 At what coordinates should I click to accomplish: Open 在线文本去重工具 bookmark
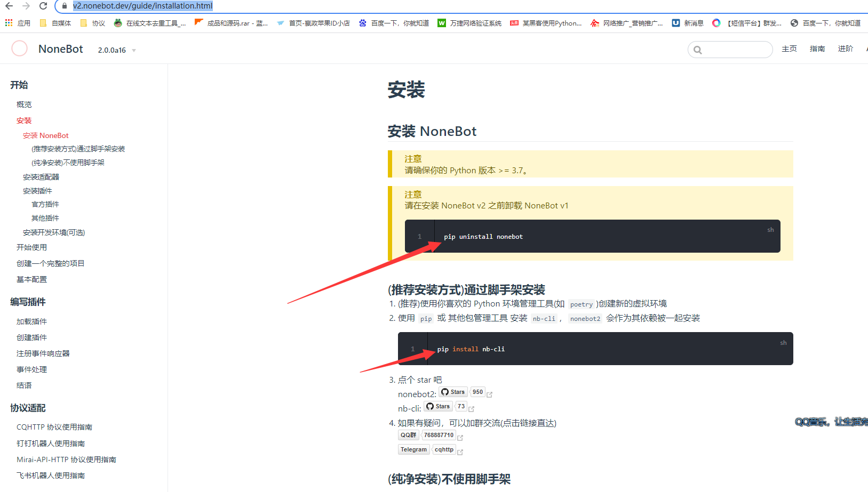pyautogui.click(x=150, y=23)
